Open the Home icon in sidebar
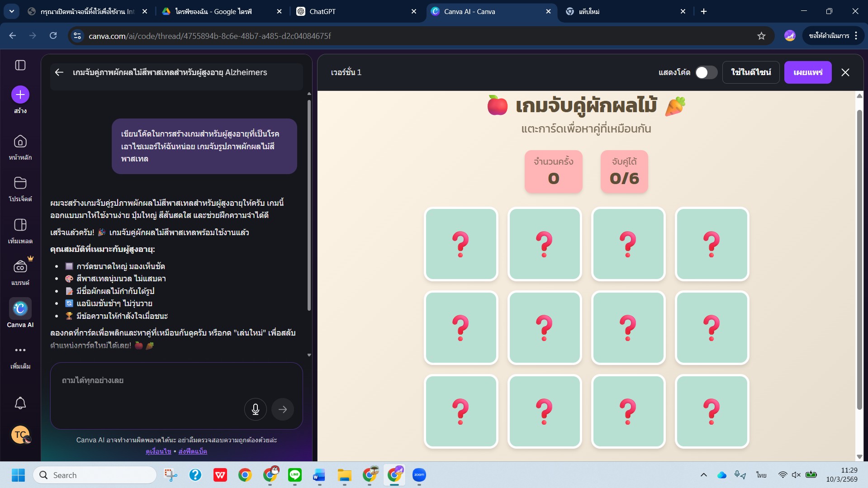The width and height of the screenshot is (868, 488). click(20, 142)
